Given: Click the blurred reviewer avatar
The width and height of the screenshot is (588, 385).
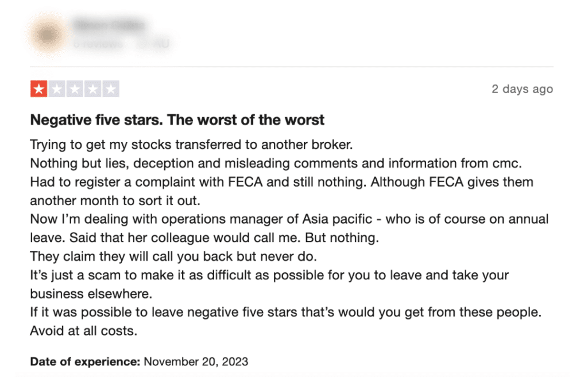Looking at the screenshot, I should pos(48,35).
